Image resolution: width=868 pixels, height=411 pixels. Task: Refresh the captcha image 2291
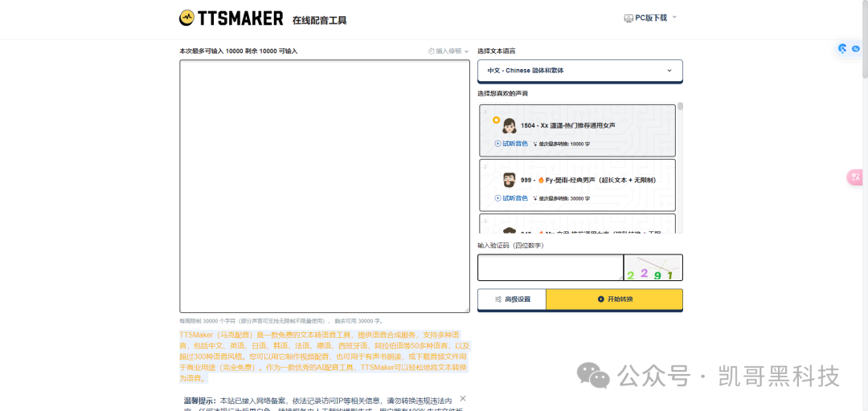click(x=653, y=268)
